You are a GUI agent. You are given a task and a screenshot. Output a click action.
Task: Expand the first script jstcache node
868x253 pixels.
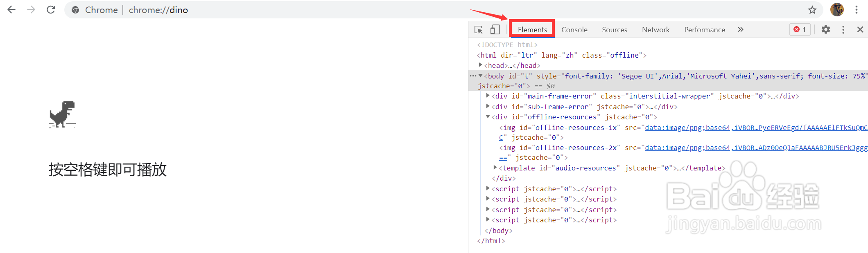(x=488, y=188)
